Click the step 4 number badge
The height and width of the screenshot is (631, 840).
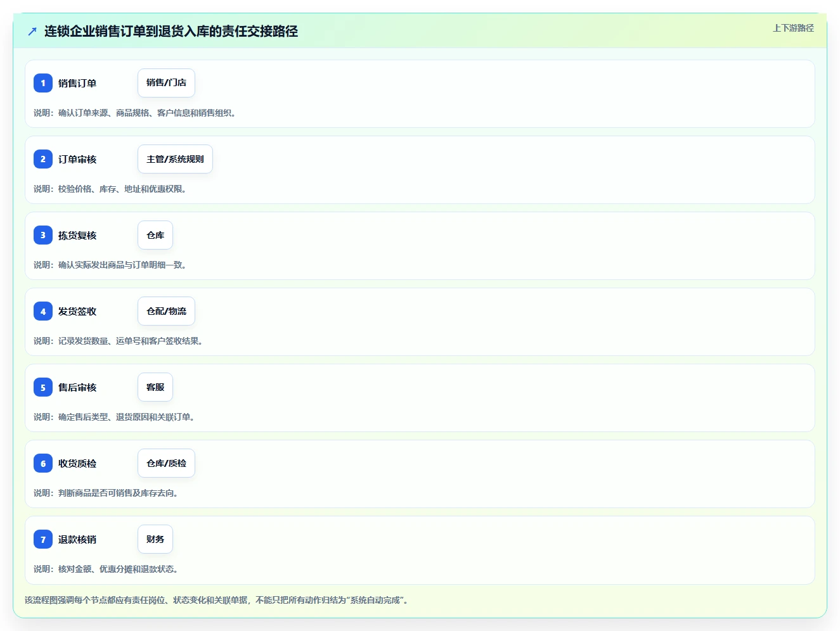tap(43, 311)
